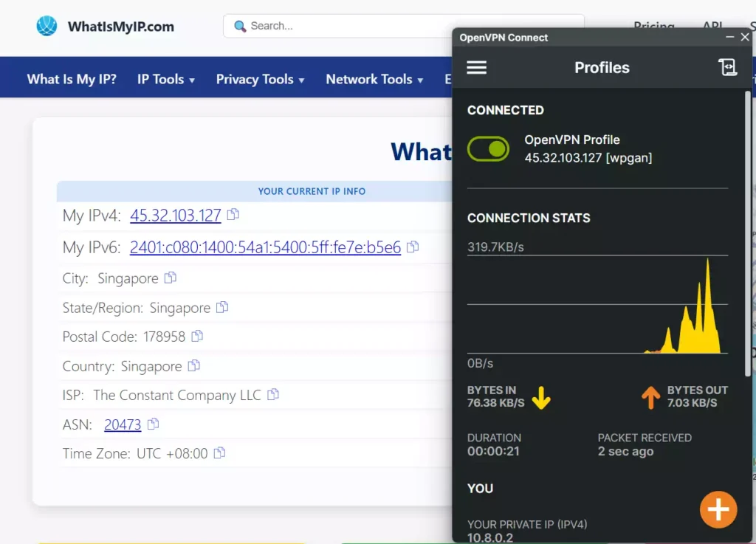Click the Pricing link in header

click(x=654, y=25)
